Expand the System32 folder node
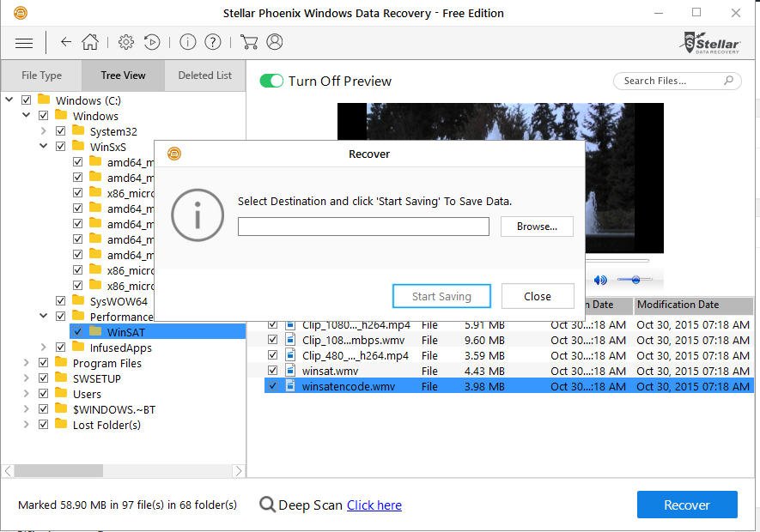 tap(43, 130)
